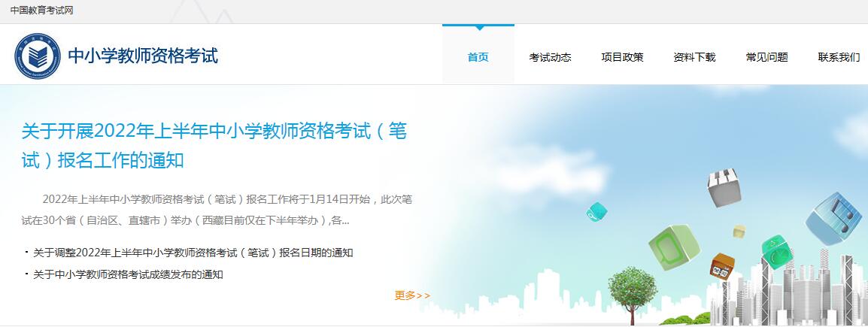The image size is (868, 327).
Task: Click the 中小学教师资格考试 site title
Action: click(143, 56)
